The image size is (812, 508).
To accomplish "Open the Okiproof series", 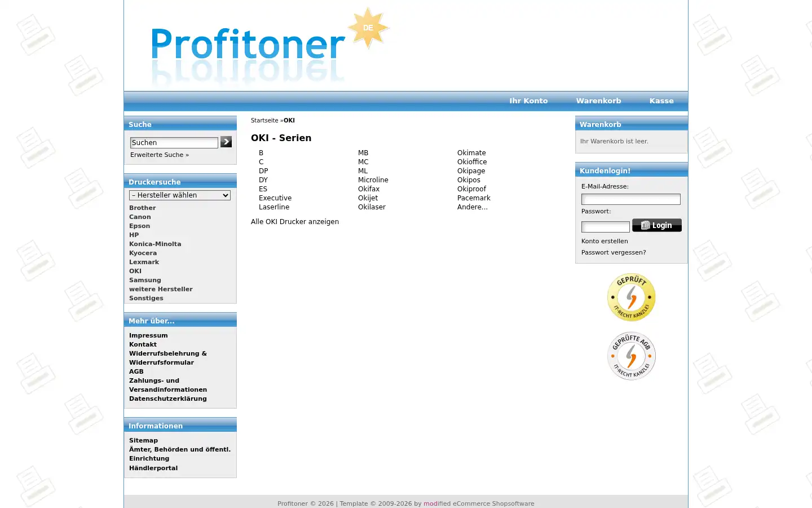I will [x=471, y=189].
